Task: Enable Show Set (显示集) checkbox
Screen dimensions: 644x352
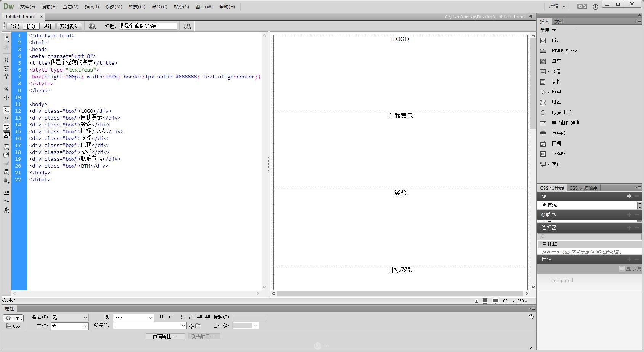Action: [622, 269]
